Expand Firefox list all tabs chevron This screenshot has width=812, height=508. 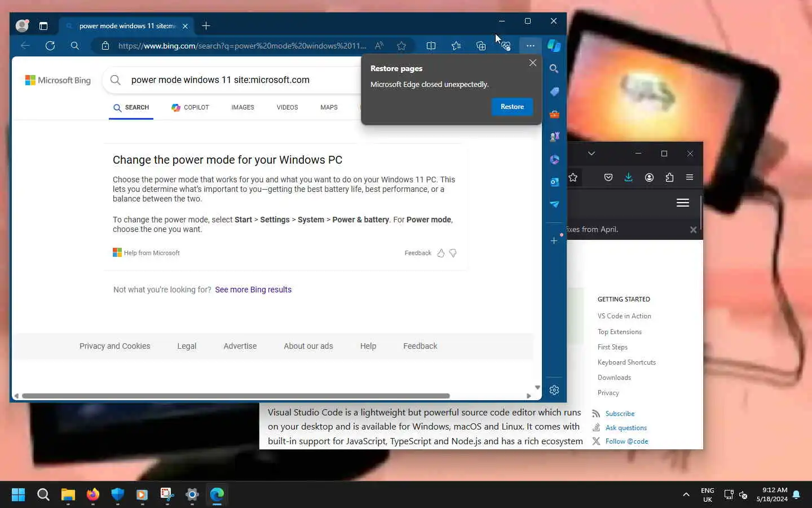pyautogui.click(x=591, y=154)
